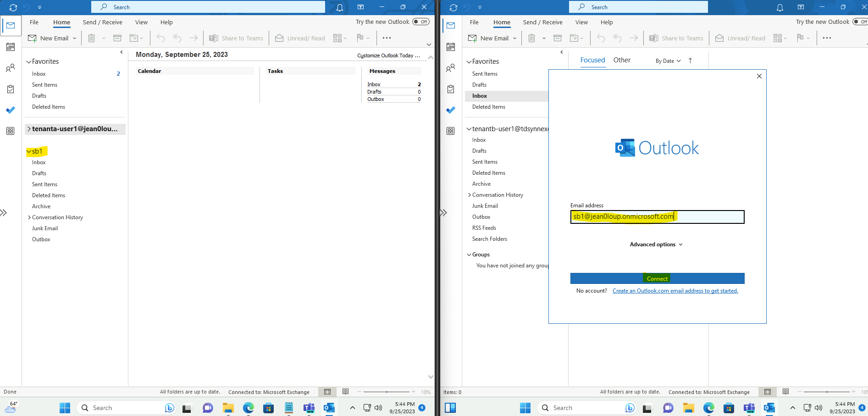Expand tenanta-user1 mailbox in left Outlook
This screenshot has height=416, width=868.
pyautogui.click(x=29, y=129)
